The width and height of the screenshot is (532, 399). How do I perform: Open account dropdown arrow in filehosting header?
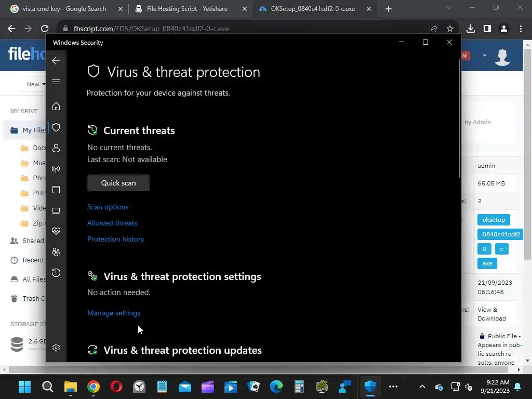point(485,55)
